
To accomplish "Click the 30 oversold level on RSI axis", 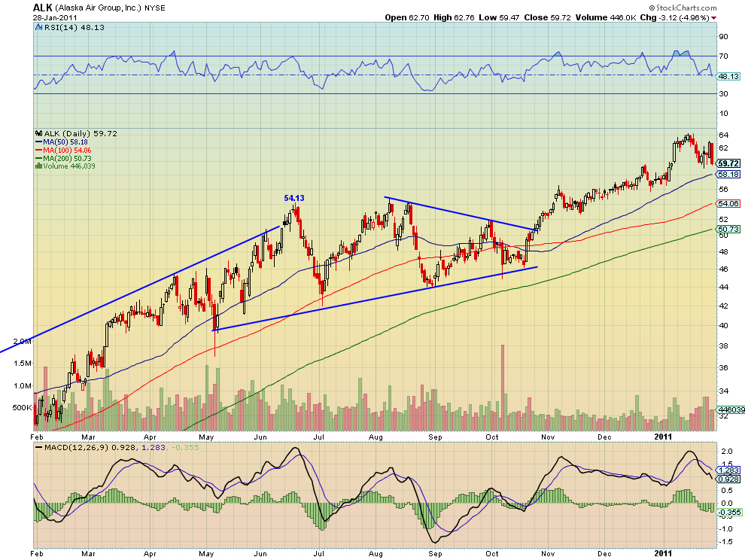I will [x=723, y=93].
